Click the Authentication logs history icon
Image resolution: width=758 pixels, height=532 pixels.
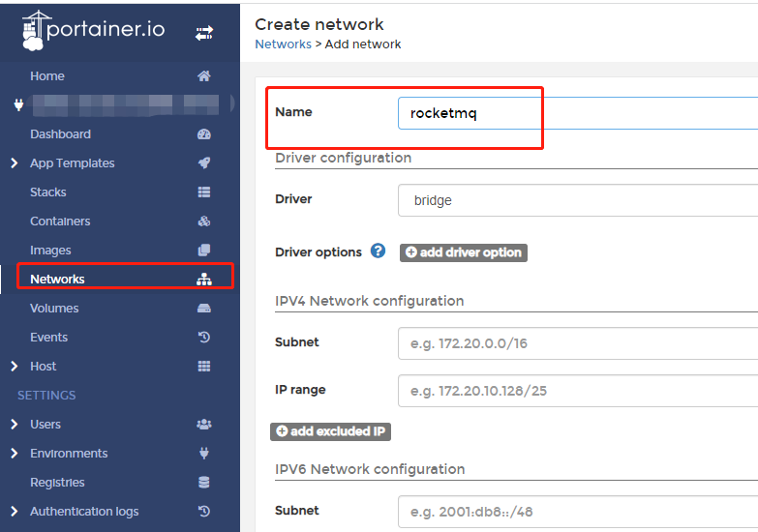204,512
